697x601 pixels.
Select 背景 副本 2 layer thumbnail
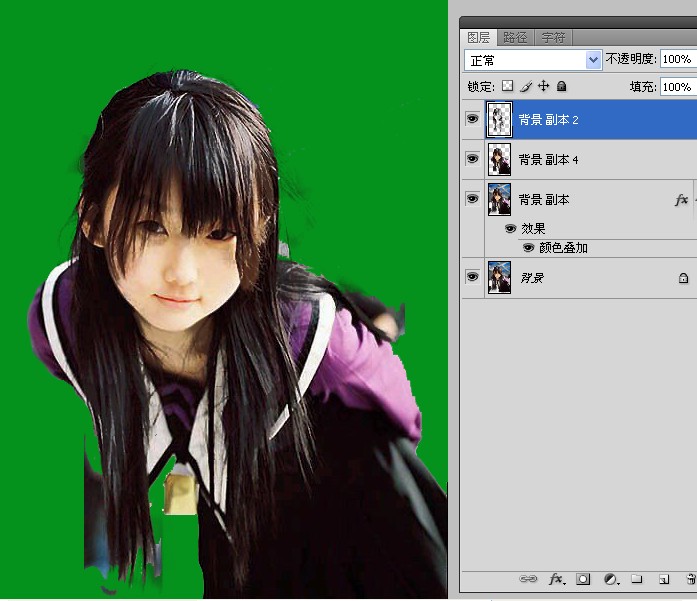coord(499,119)
